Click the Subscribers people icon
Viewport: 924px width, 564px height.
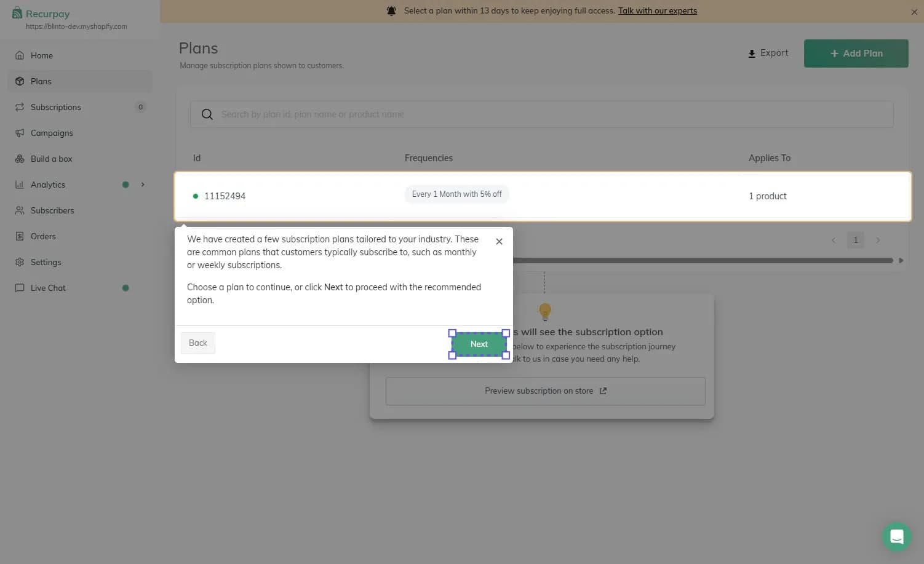[x=20, y=210]
